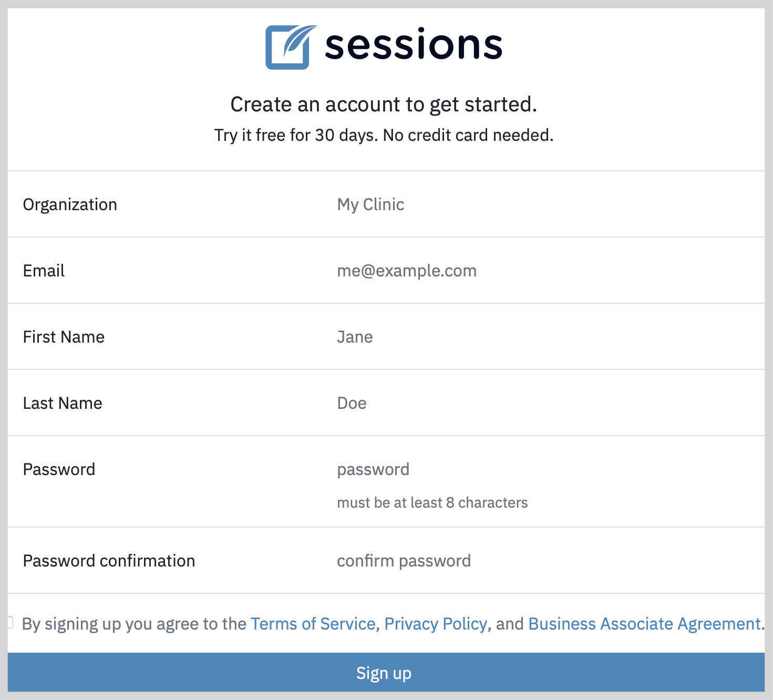Check the terms agreement checkbox
773x700 pixels.
pyautogui.click(x=10, y=622)
